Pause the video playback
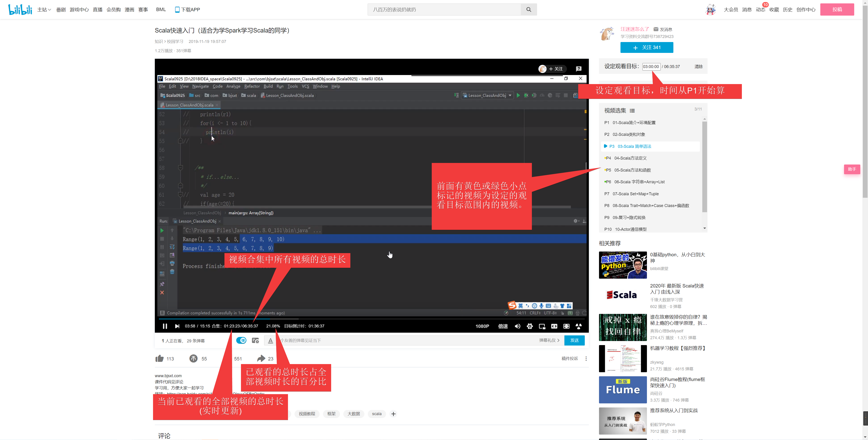Screen dimensions: 868x440 tap(165, 326)
